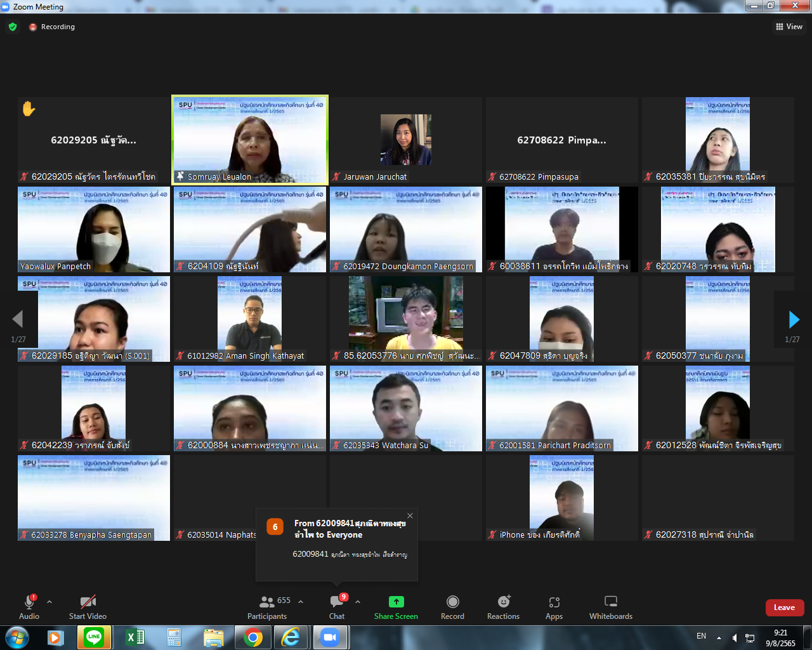The height and width of the screenshot is (650, 812).
Task: Toggle the Record button
Action: (x=452, y=606)
